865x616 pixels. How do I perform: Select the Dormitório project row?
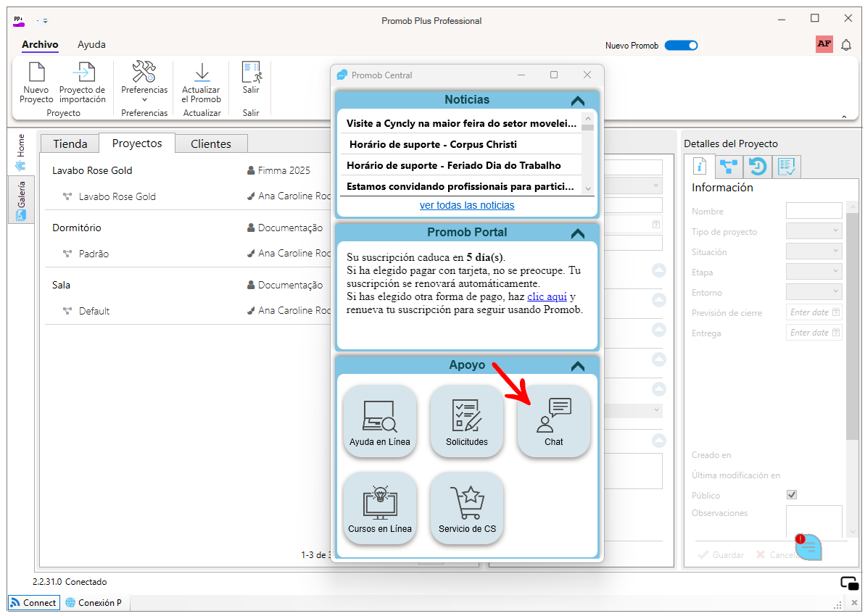188,228
